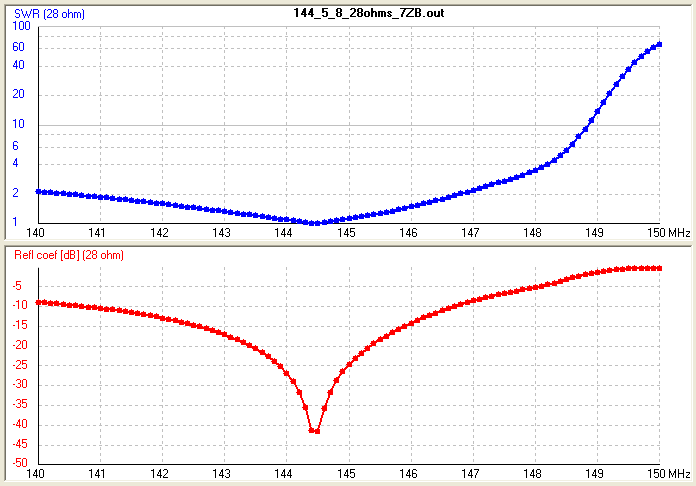Click 143 on the Refl coef chart frequency axis
The height and width of the screenshot is (486, 696).
[221, 474]
